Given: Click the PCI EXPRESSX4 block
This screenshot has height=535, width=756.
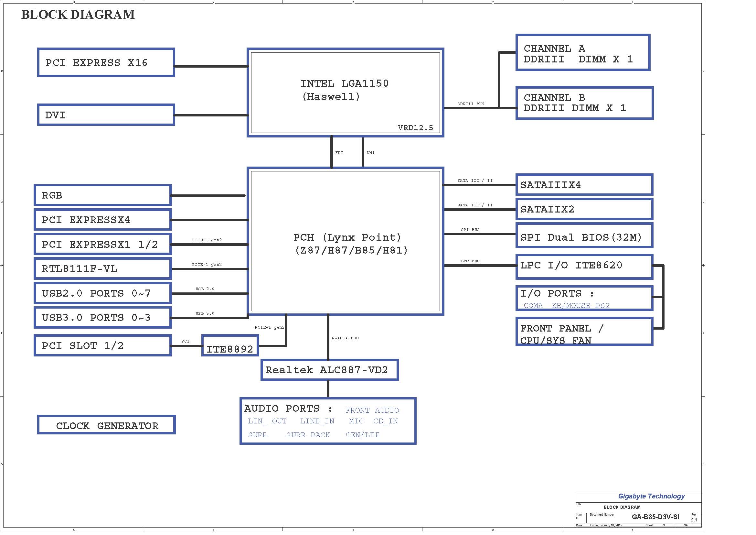Looking at the screenshot, I should tap(102, 220).
